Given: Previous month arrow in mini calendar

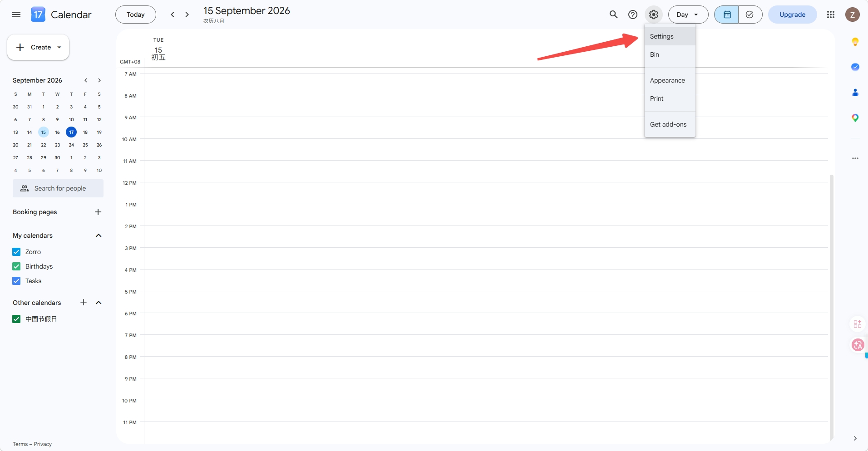Looking at the screenshot, I should (x=85, y=80).
